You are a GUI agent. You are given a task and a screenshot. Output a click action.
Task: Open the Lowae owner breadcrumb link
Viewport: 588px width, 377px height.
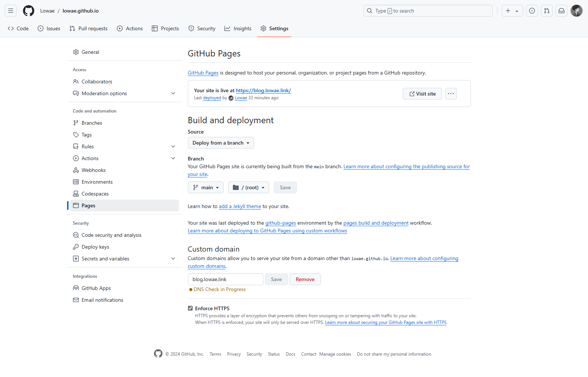(x=48, y=11)
